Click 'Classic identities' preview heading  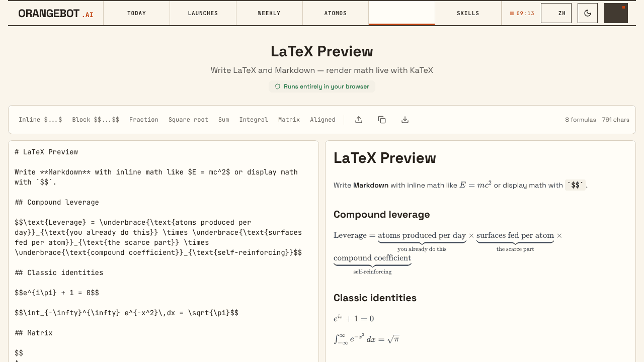(375, 298)
